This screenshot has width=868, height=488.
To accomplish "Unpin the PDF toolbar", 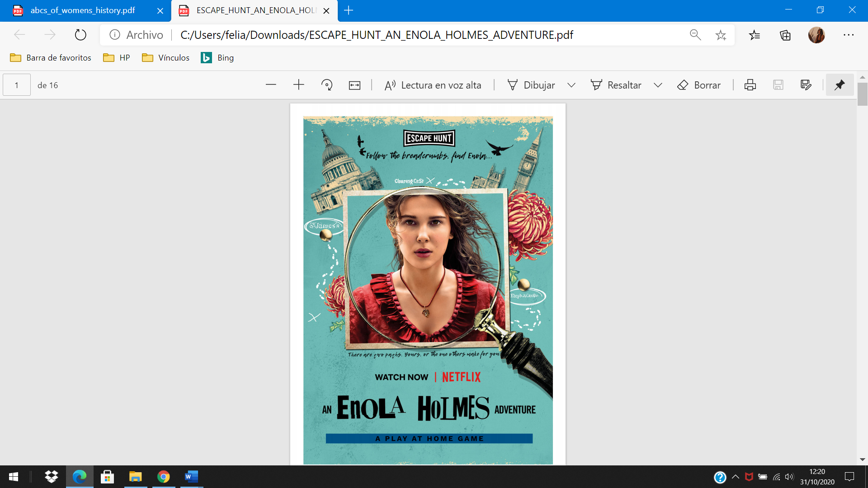I will click(x=840, y=85).
